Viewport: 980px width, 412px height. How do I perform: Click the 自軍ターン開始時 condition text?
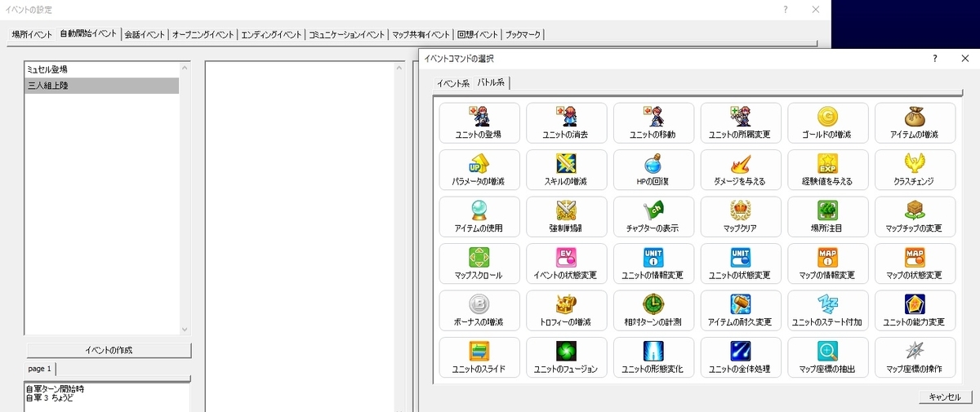[x=55, y=389]
